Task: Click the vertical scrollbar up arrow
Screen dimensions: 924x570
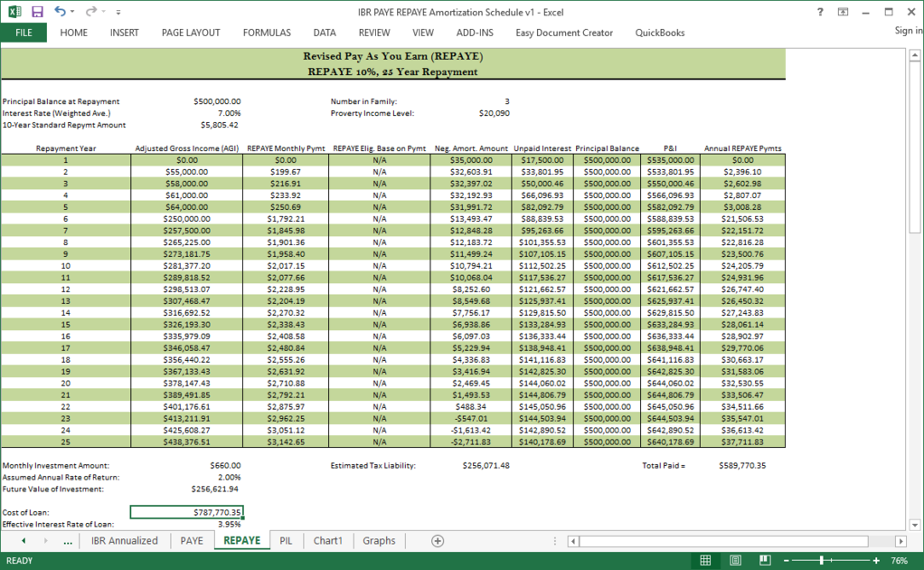Action: [915, 55]
